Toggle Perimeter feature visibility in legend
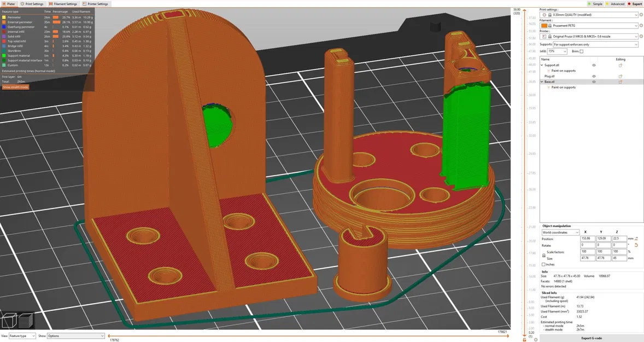This screenshot has height=342, width=644. (x=47, y=18)
